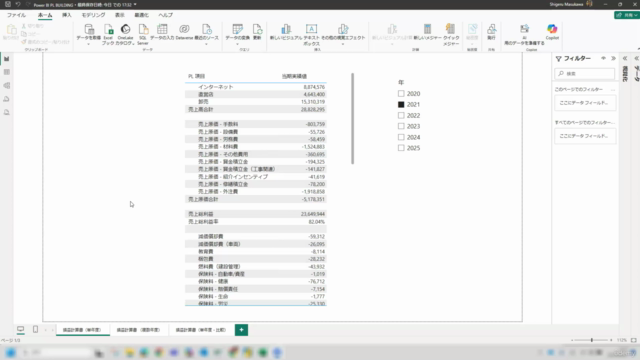This screenshot has height=360, width=640.
Task: Select the ヘルプ ribbon tab
Action: (165, 15)
